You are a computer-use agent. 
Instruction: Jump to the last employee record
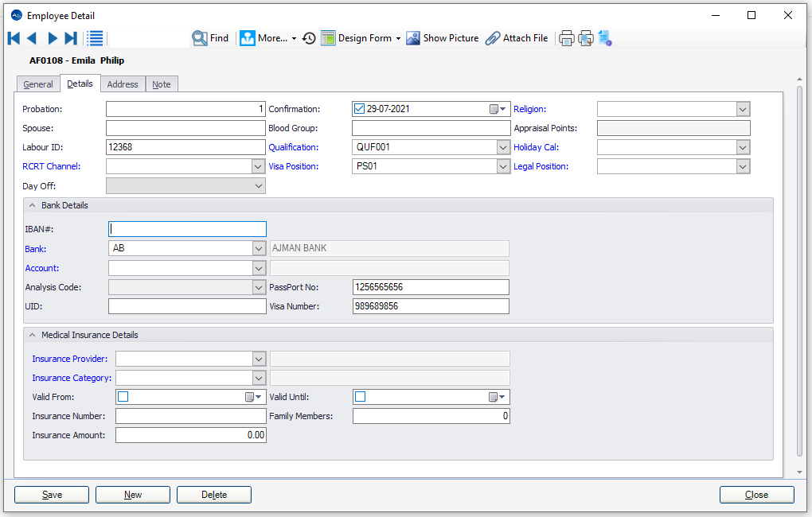[71, 37]
